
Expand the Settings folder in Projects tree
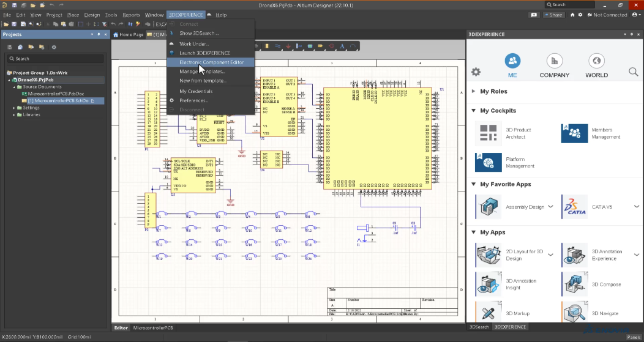(14, 108)
